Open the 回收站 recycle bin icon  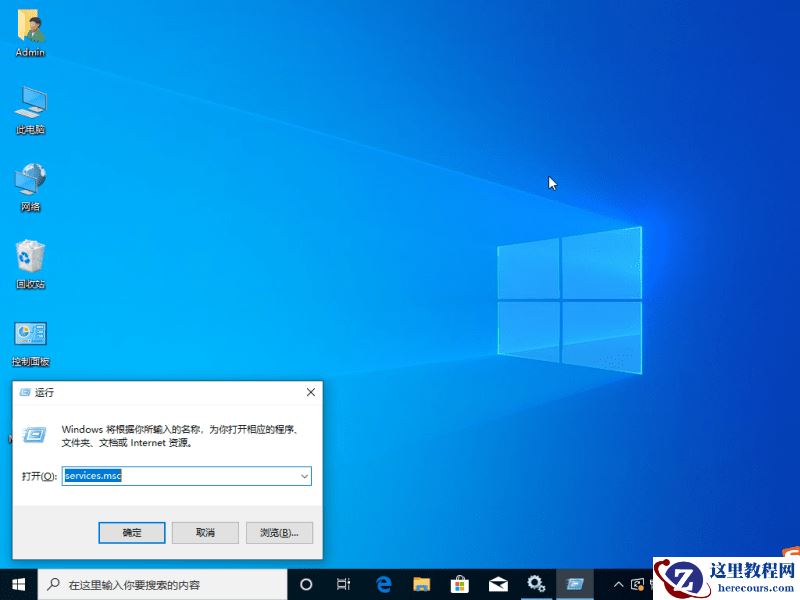[x=30, y=262]
